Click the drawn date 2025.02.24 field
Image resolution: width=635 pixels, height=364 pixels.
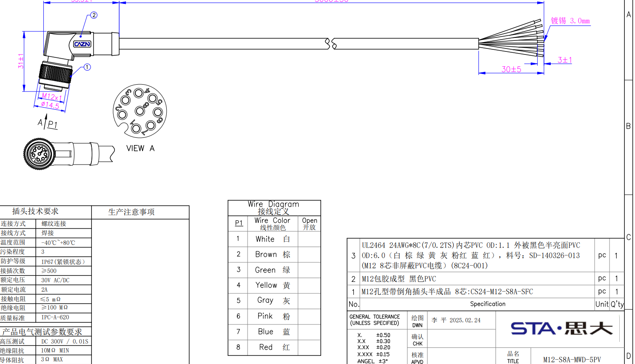pyautogui.click(x=456, y=320)
